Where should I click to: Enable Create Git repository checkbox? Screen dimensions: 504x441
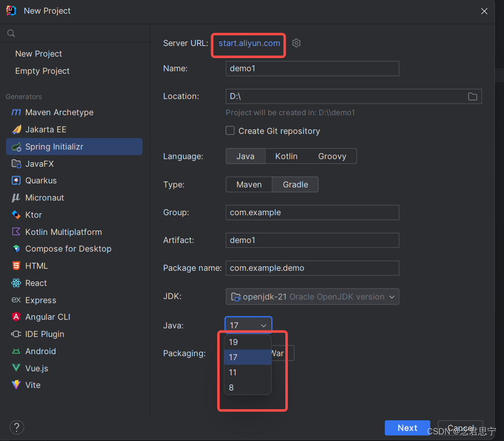pos(230,130)
